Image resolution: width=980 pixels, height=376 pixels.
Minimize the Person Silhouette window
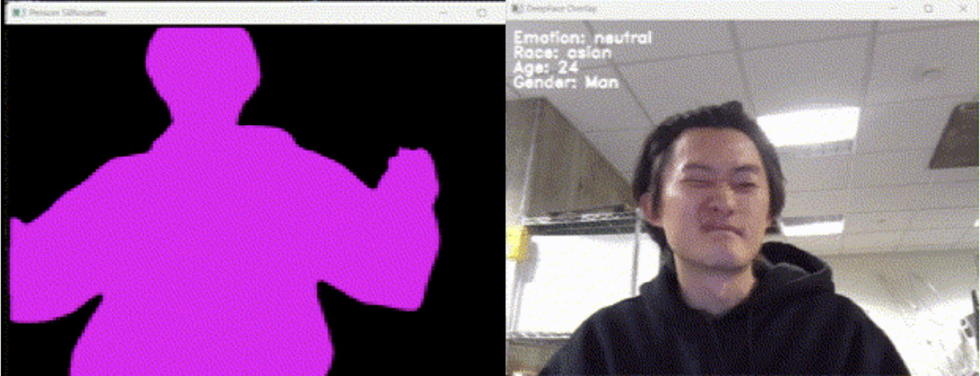tap(443, 13)
